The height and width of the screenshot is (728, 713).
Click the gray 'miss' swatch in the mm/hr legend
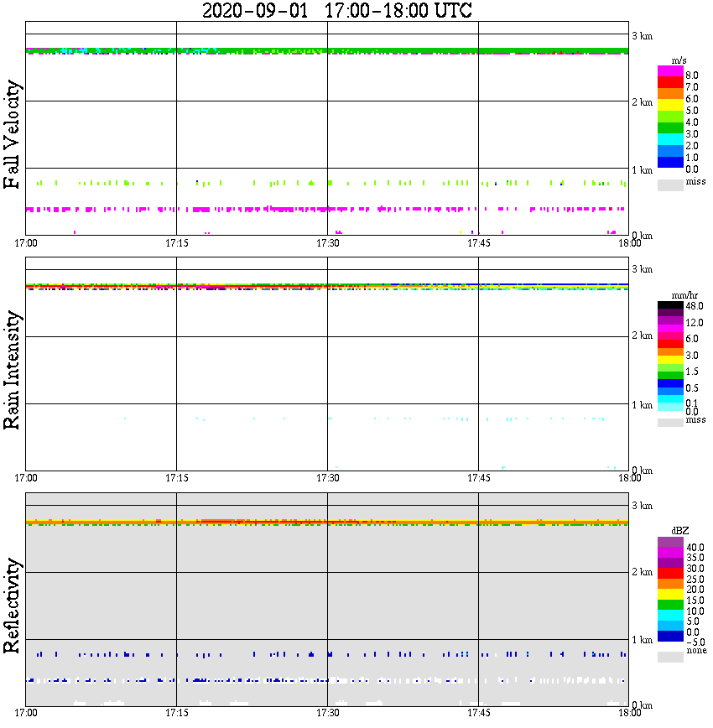point(670,423)
